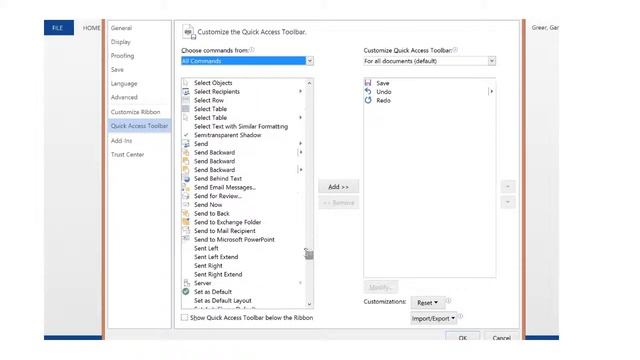640x360 pixels.
Task: Click the Send to Exchange Folder icon
Action: 186,222
